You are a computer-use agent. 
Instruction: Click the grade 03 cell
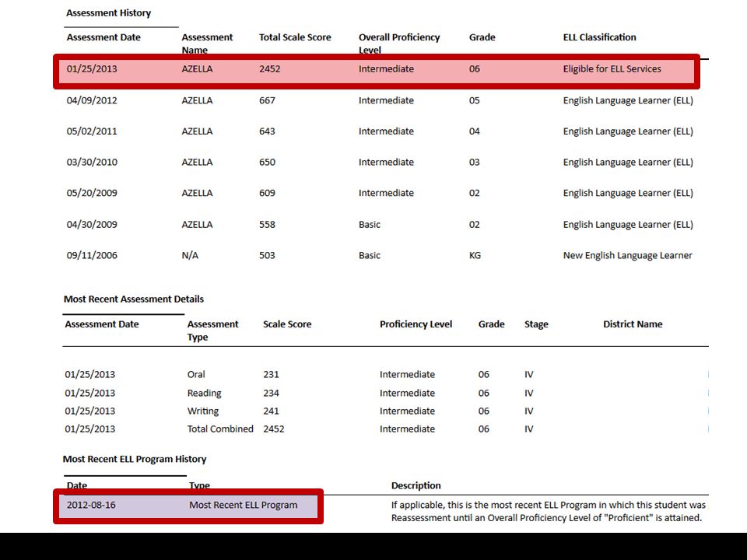(x=474, y=163)
